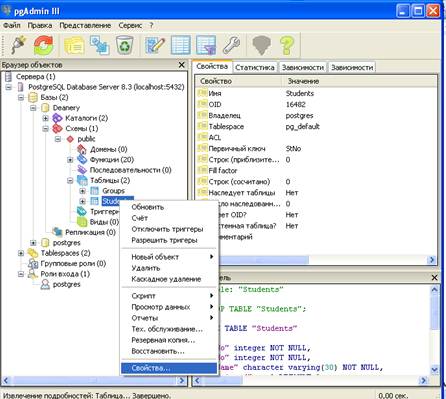Click the Первичный ключ property row
Screen dimensions: 446x399
click(317, 149)
